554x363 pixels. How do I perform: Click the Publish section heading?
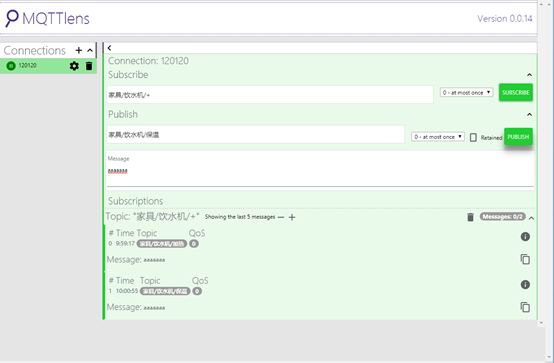tap(123, 115)
